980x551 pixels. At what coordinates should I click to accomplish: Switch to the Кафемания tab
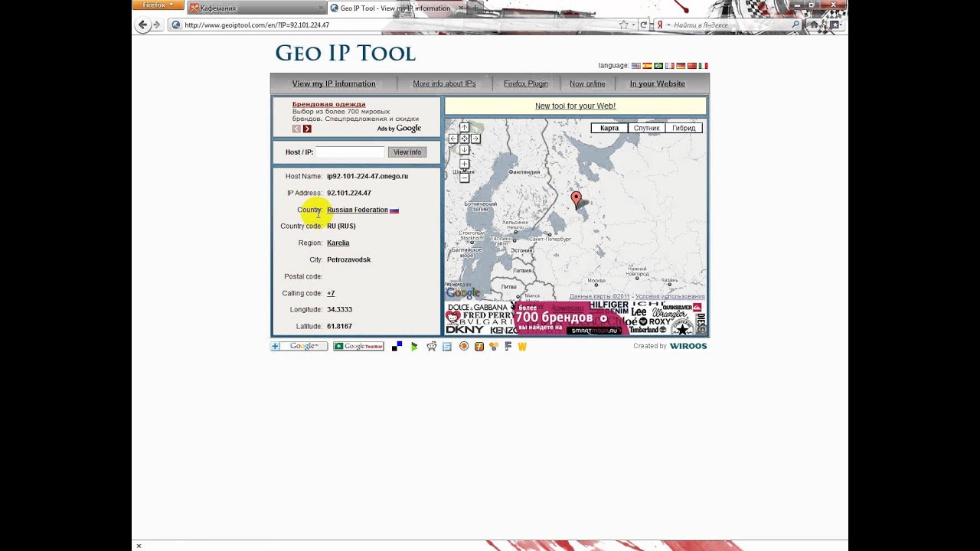pos(256,8)
